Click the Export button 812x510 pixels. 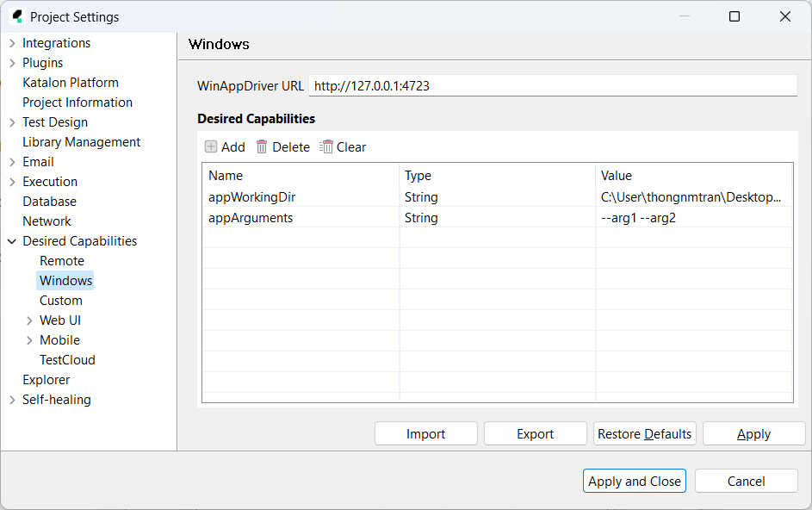tap(535, 434)
